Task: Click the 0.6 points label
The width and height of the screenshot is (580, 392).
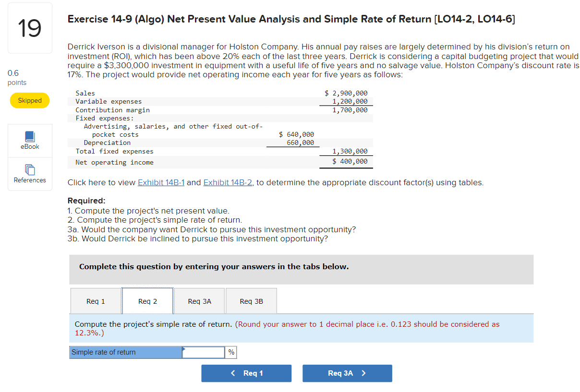Action: [17, 78]
